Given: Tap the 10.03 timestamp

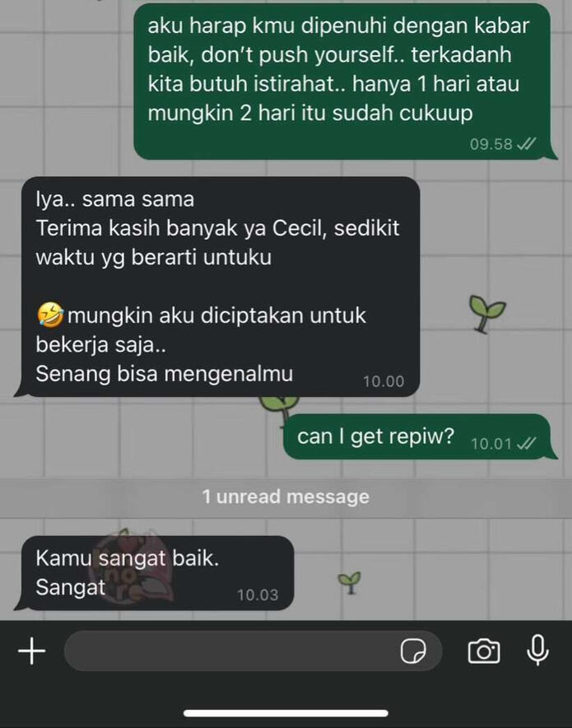Looking at the screenshot, I should pos(258,595).
